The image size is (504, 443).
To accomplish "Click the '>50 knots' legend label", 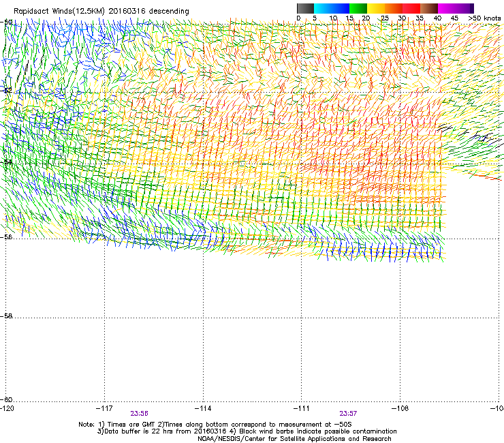I will pyautogui.click(x=484, y=18).
